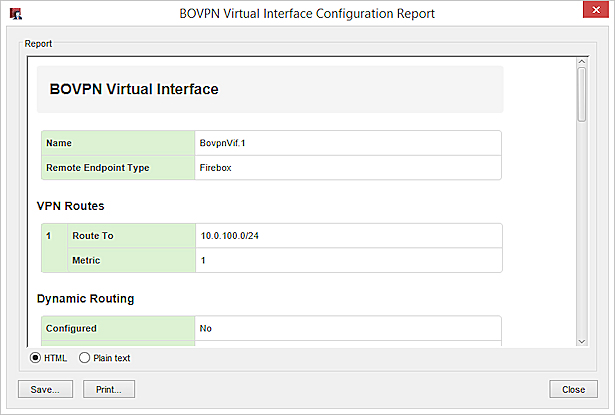Screen dimensions: 615x415
Task: Click the BOVPN Virtual Interface heading
Action: point(134,89)
